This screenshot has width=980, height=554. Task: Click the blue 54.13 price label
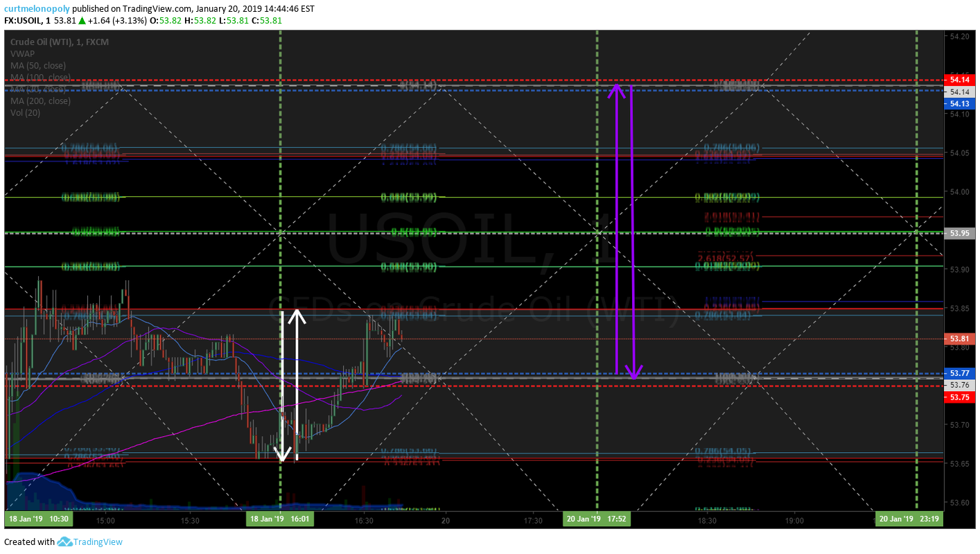coord(960,104)
